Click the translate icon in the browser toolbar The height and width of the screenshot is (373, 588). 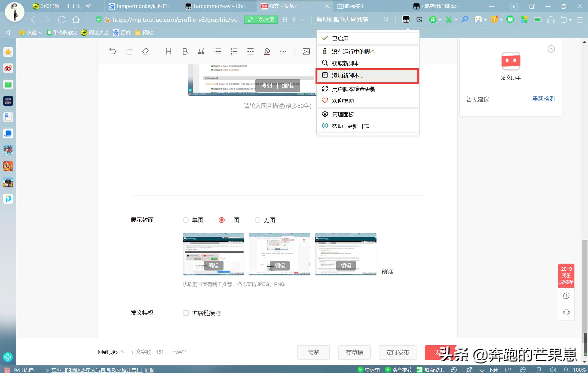click(x=432, y=19)
